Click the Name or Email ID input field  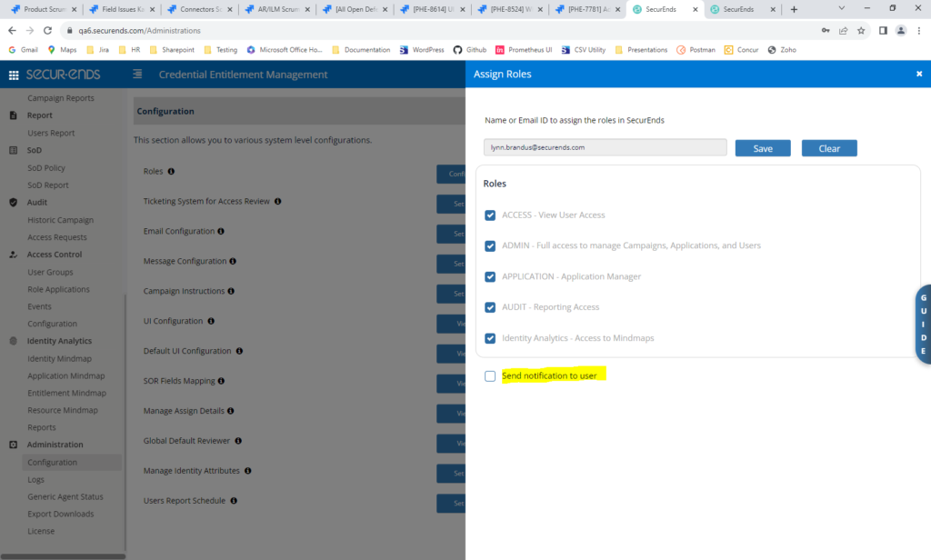click(x=605, y=147)
